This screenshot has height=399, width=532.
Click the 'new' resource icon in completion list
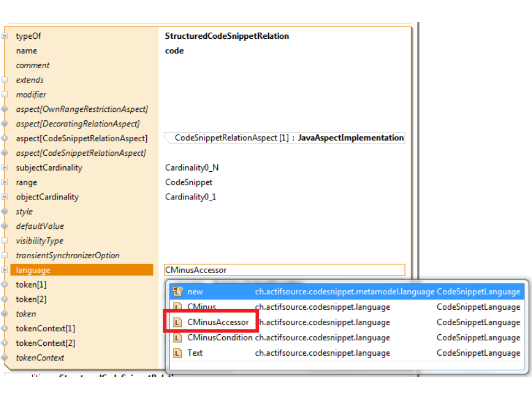click(177, 291)
